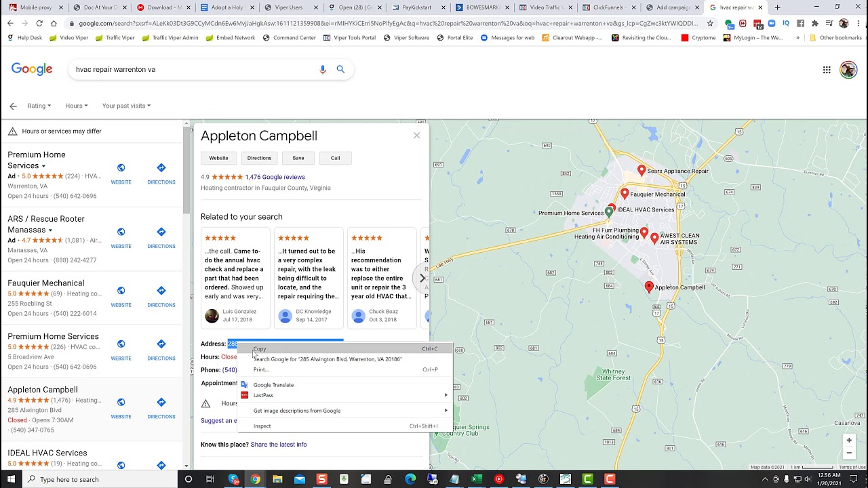Bookmark this page with the star icon
The height and width of the screenshot is (488, 868).
tap(710, 23)
